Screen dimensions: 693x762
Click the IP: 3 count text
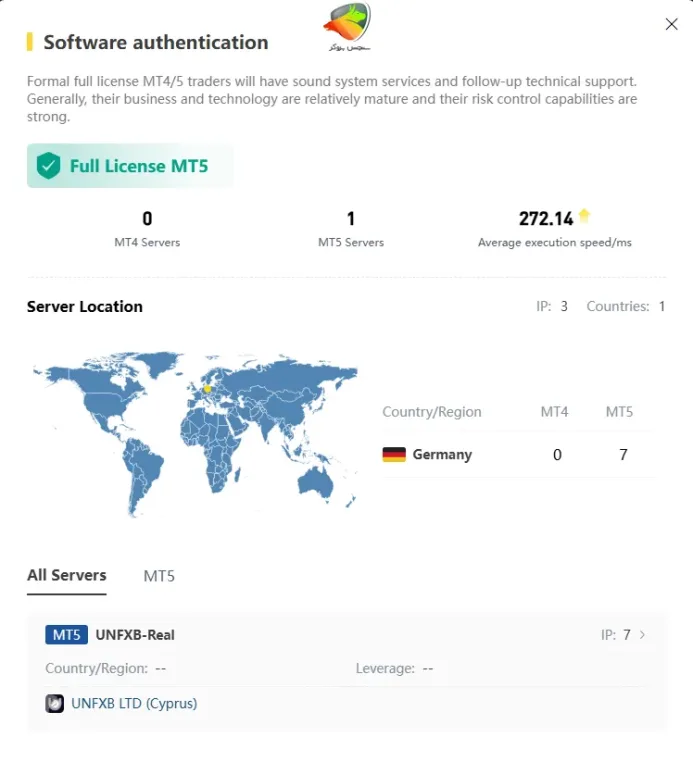[552, 306]
